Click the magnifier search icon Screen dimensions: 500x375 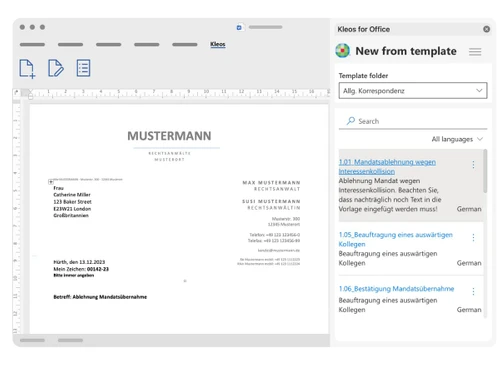350,121
